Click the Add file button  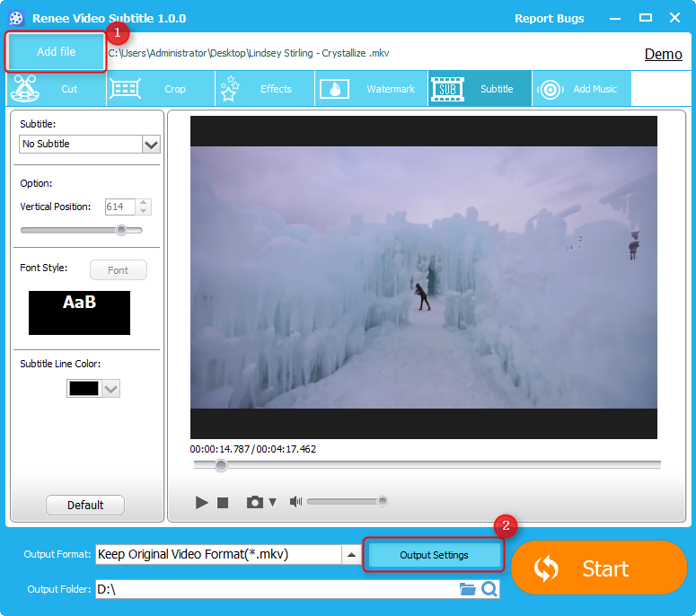(x=56, y=52)
